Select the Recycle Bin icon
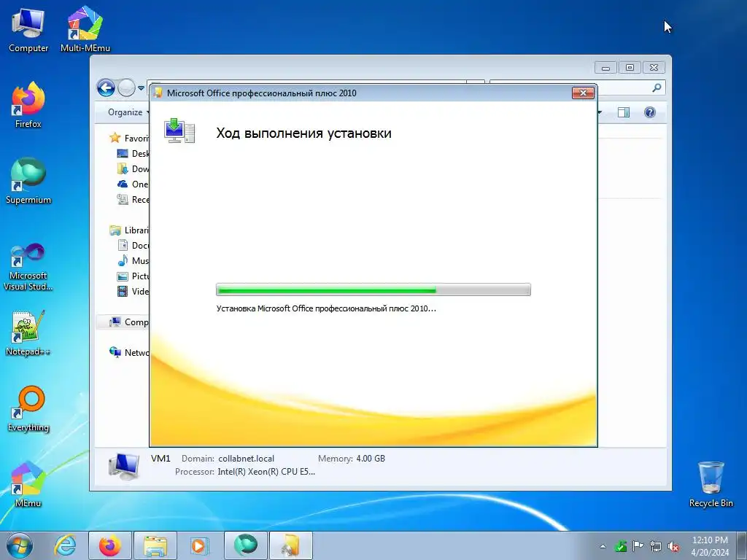Screen dimensions: 747x560 pyautogui.click(x=711, y=484)
